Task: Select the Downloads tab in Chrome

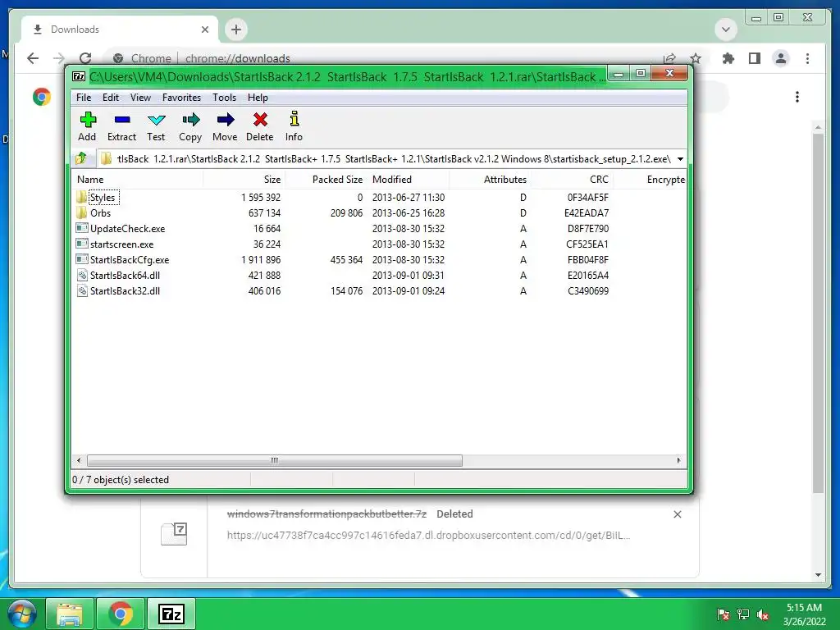Action: [x=120, y=30]
